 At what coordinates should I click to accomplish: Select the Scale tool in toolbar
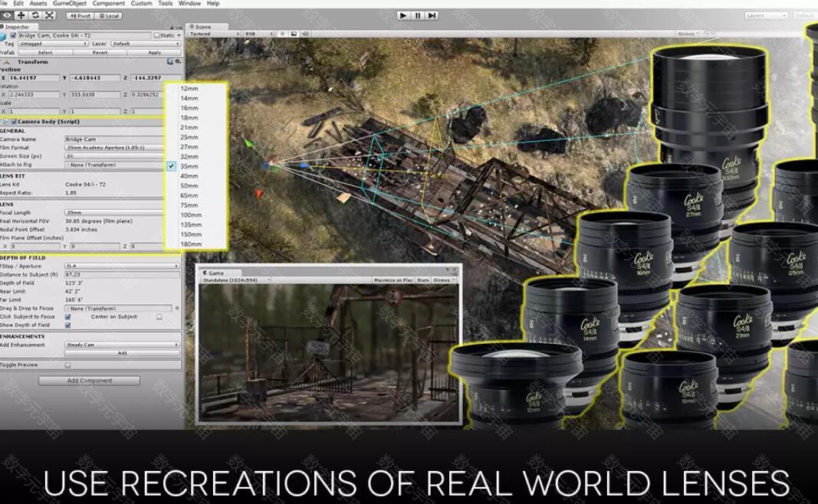tap(50, 15)
